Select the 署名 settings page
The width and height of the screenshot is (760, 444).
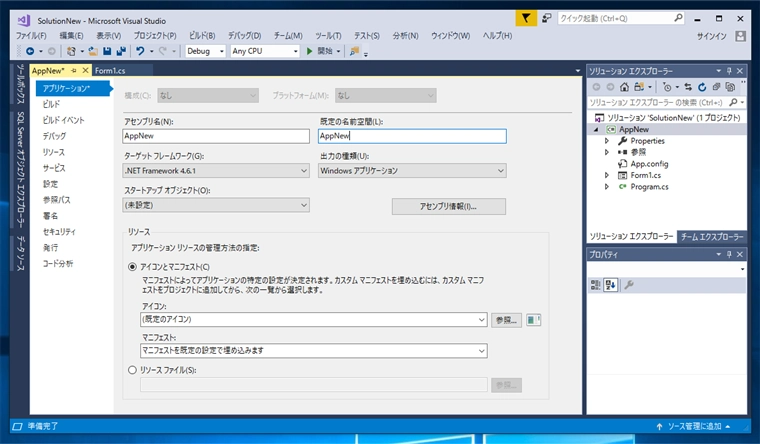[x=50, y=216]
